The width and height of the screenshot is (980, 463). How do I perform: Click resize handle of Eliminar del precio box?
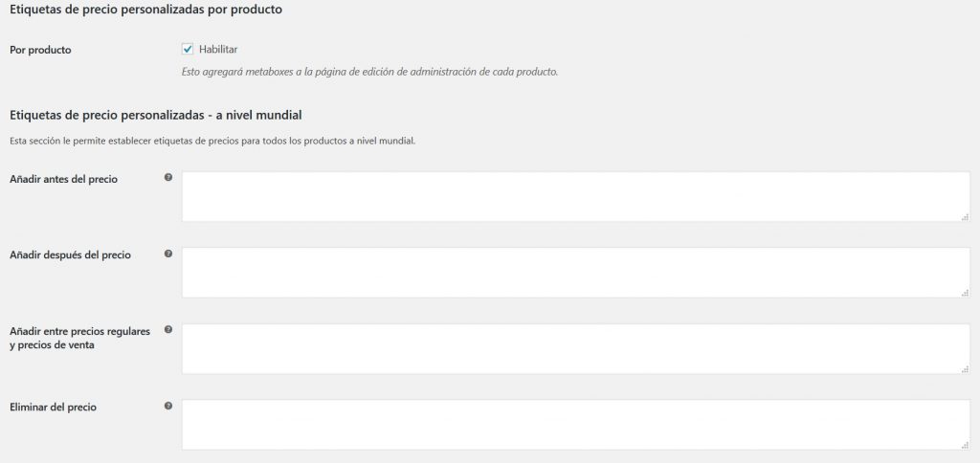[x=965, y=445]
